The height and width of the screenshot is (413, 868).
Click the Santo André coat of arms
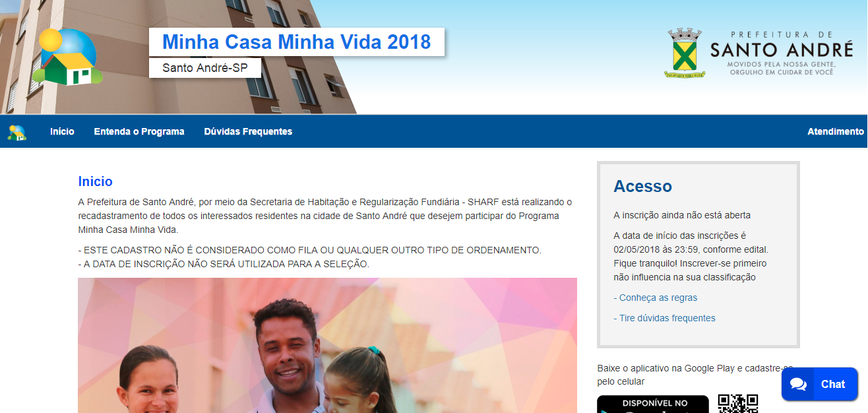685,53
